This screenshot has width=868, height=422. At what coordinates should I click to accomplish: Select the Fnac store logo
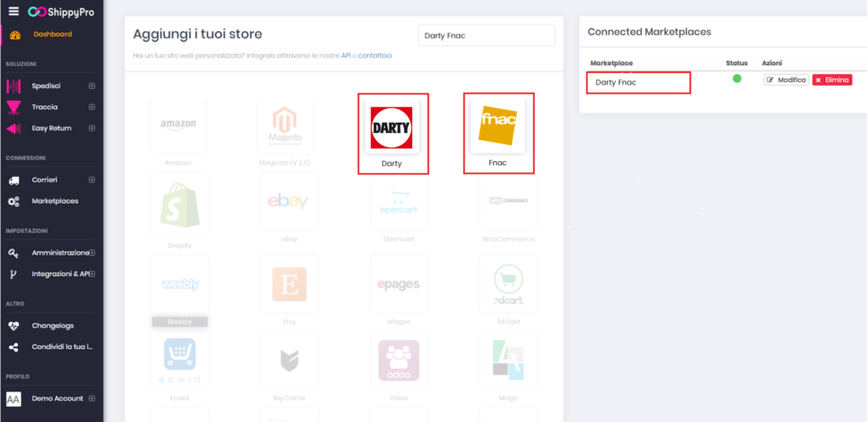point(498,127)
